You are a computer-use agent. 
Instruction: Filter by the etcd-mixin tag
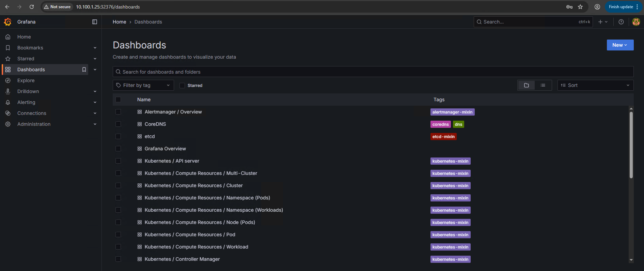(x=443, y=137)
